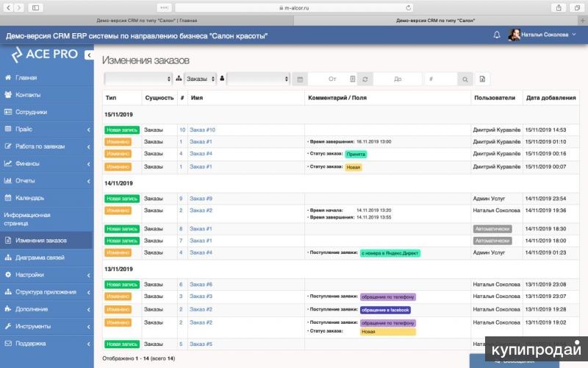
Task: Click the green Принята status tag
Action: [356, 154]
